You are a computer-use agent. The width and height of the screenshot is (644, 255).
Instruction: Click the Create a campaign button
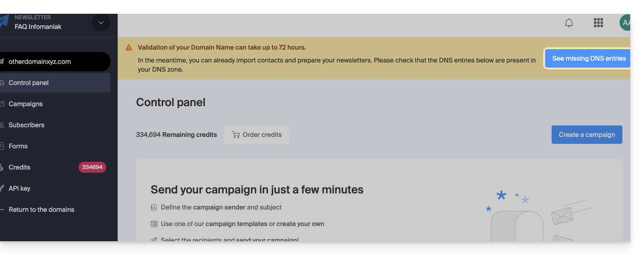point(587,135)
